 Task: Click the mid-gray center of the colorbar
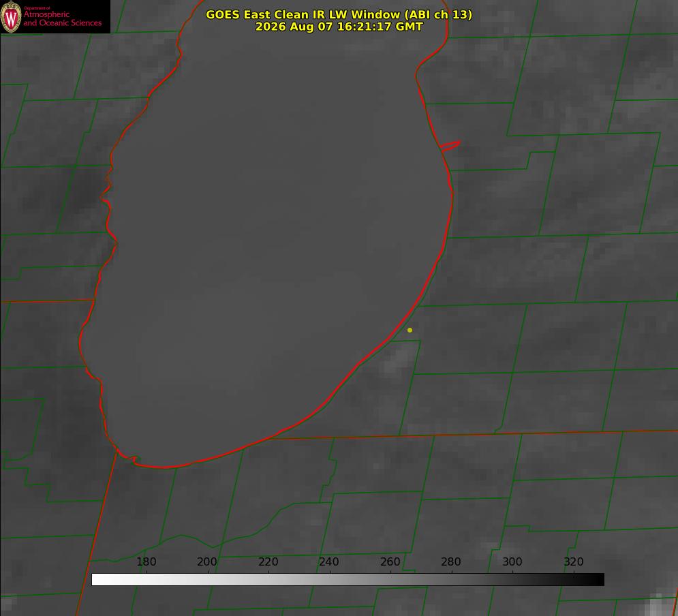click(348, 579)
